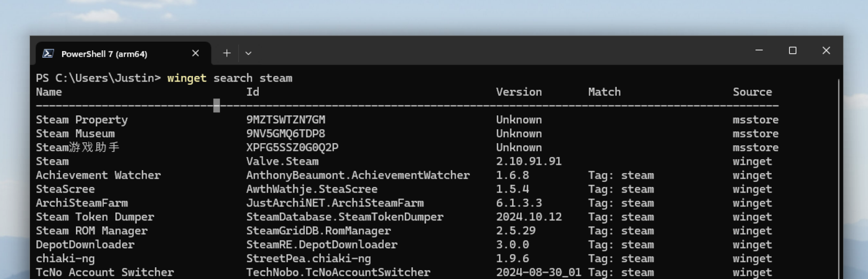
Task: Click the SteamDatabase.SteamTokenDumper Id
Action: coord(345,217)
